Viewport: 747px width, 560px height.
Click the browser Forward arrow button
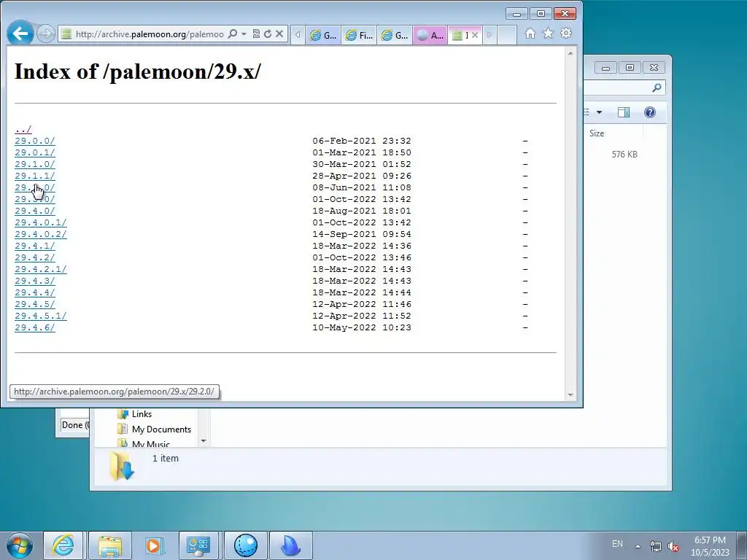46,34
